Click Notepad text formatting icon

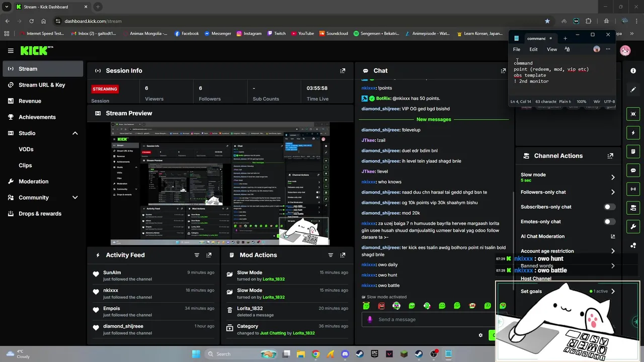point(567,49)
